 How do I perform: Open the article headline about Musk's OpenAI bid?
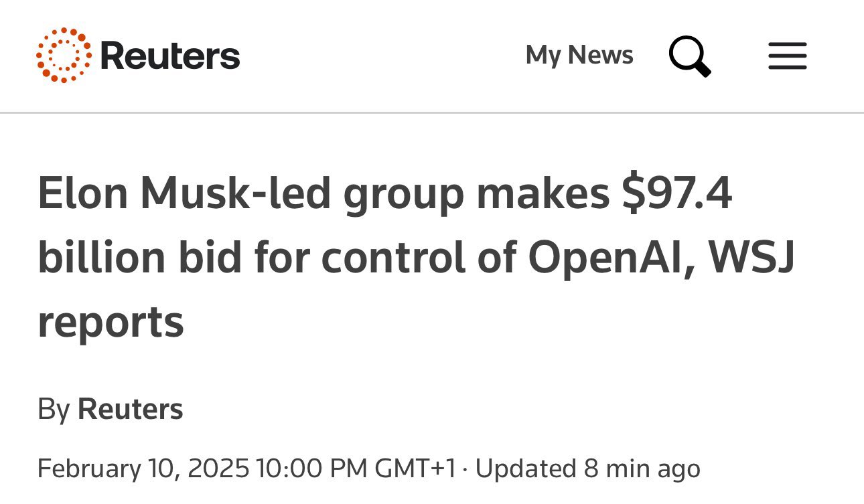pos(415,256)
